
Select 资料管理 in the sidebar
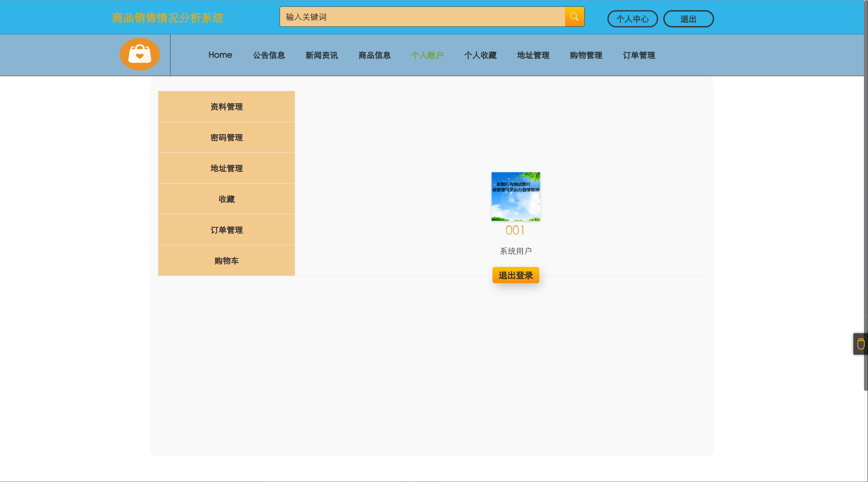[x=226, y=107]
